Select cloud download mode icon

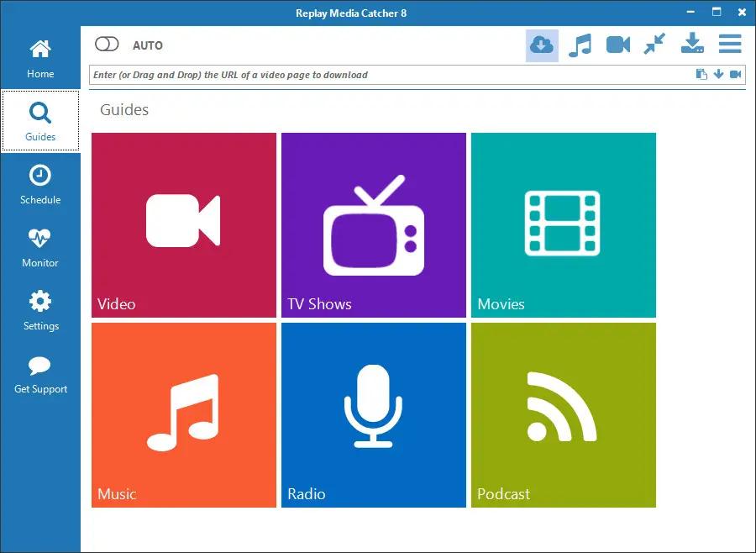point(542,45)
